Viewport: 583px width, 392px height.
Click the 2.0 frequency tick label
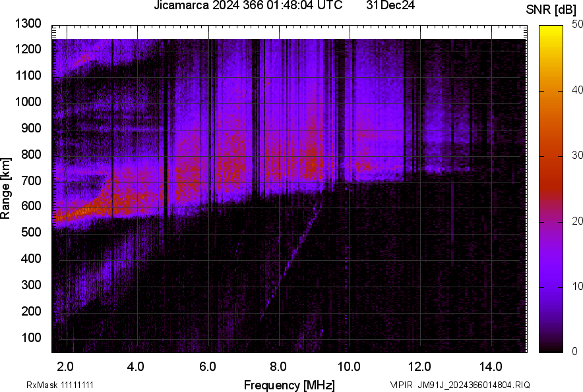pyautogui.click(x=66, y=366)
